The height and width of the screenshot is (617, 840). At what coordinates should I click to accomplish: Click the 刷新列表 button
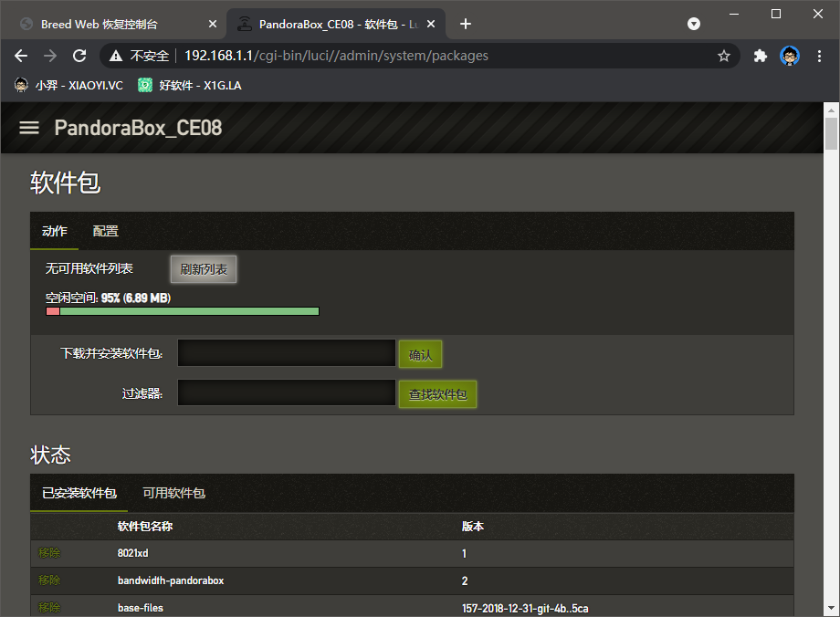204,269
